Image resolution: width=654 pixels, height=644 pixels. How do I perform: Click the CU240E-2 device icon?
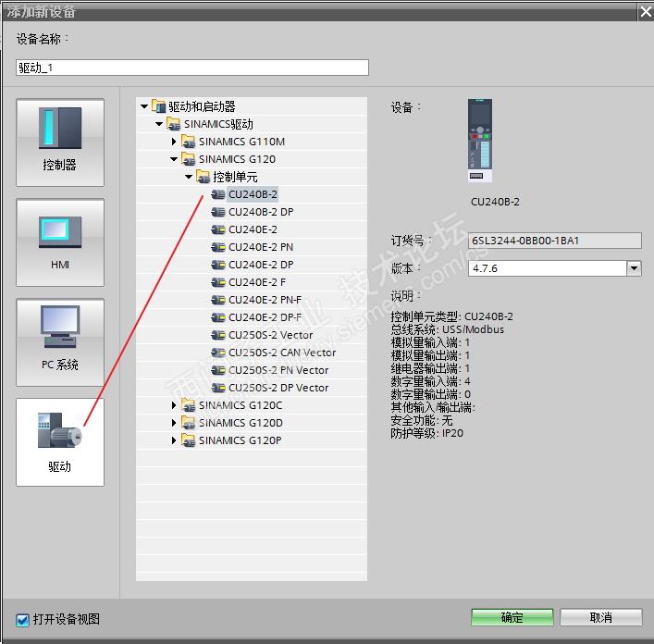click(218, 229)
